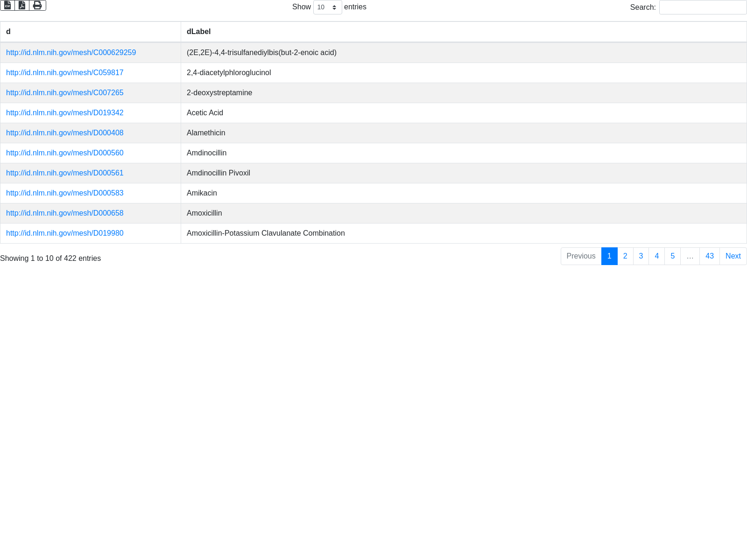Follow the Acetic Acid D019342 link
The height and width of the screenshot is (560, 747).
(x=65, y=113)
